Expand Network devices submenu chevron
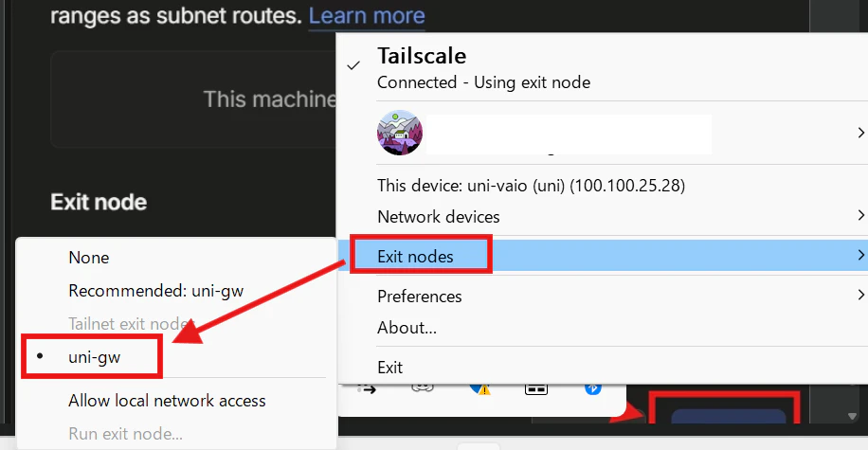 coord(860,215)
